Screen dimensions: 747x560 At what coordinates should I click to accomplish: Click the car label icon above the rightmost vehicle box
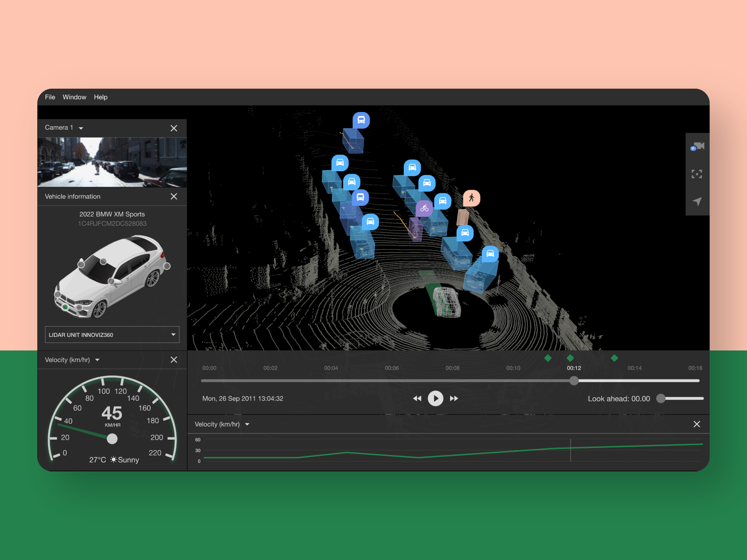coord(490,254)
